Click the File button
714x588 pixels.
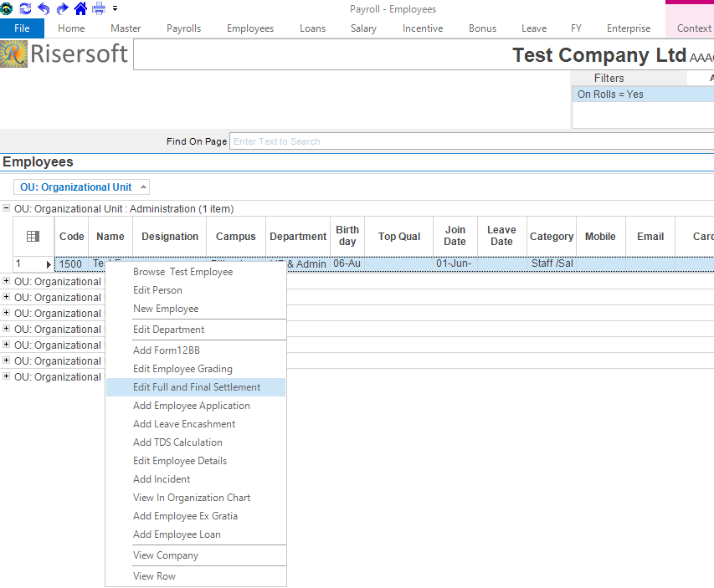click(x=22, y=28)
